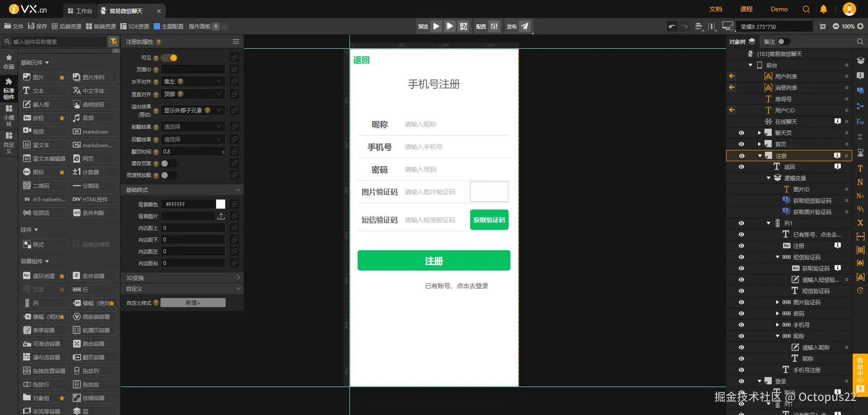This screenshot has height=415, width=868.
Task: Click the stage screenshot icon
Action: pos(823,27)
